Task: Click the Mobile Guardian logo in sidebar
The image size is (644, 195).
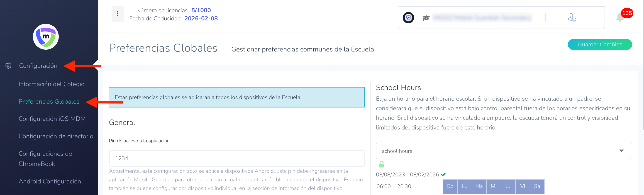Action: [46, 37]
